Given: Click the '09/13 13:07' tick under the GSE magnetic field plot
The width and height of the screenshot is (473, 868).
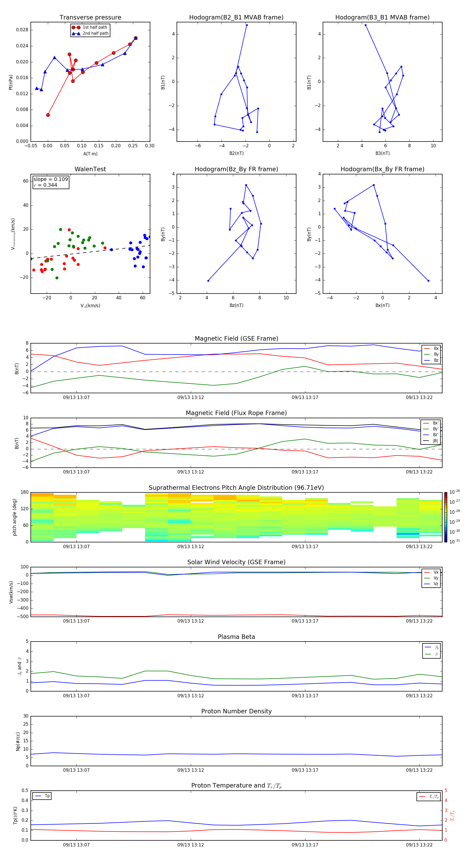Looking at the screenshot, I should (76, 397).
